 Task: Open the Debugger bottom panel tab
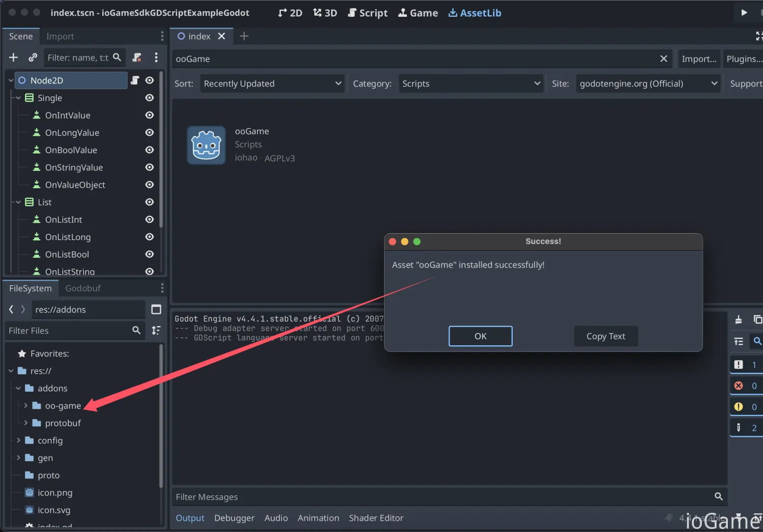point(234,518)
